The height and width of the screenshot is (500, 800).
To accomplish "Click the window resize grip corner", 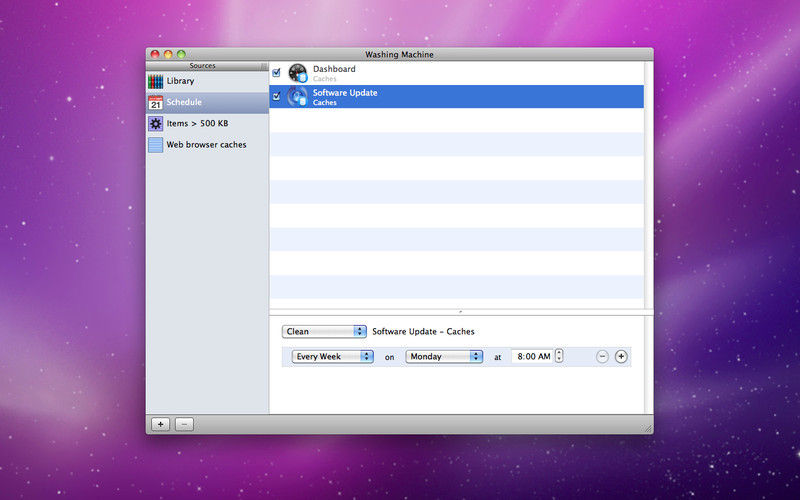I will (648, 429).
